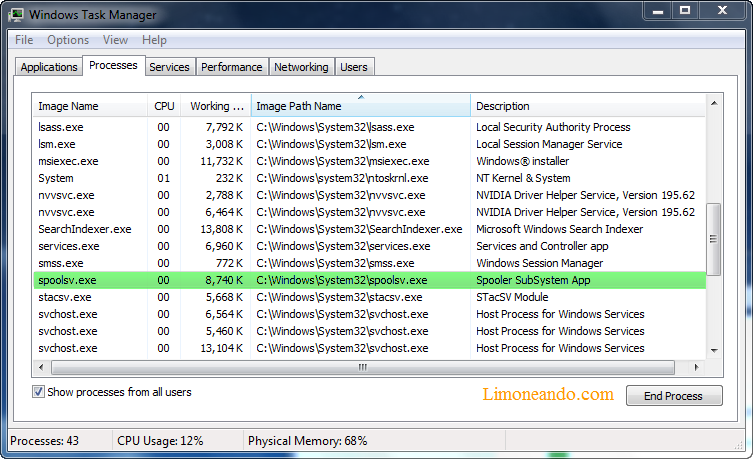Minimize the Task Manager window
The width and height of the screenshot is (753, 459).
point(658,10)
